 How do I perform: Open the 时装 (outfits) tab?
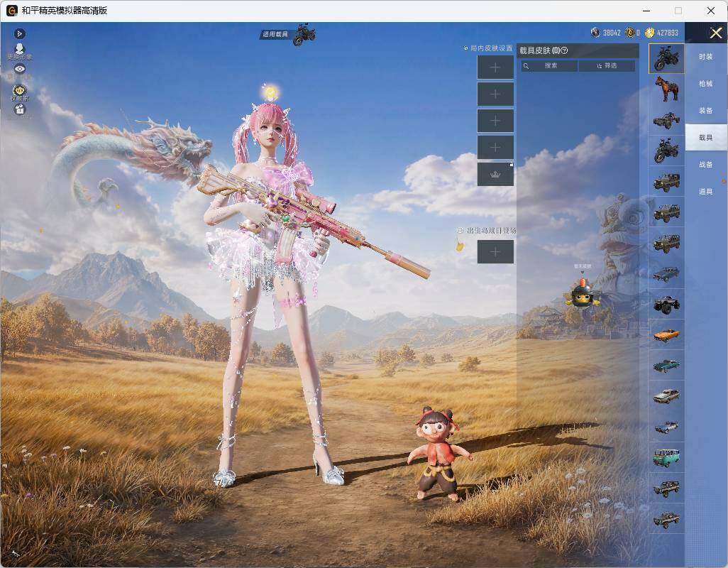[706, 57]
